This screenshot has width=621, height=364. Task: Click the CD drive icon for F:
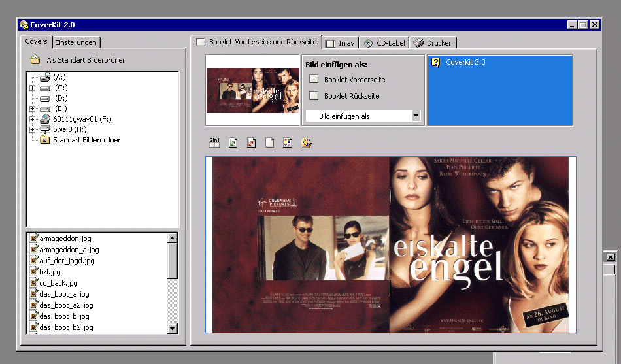click(44, 119)
